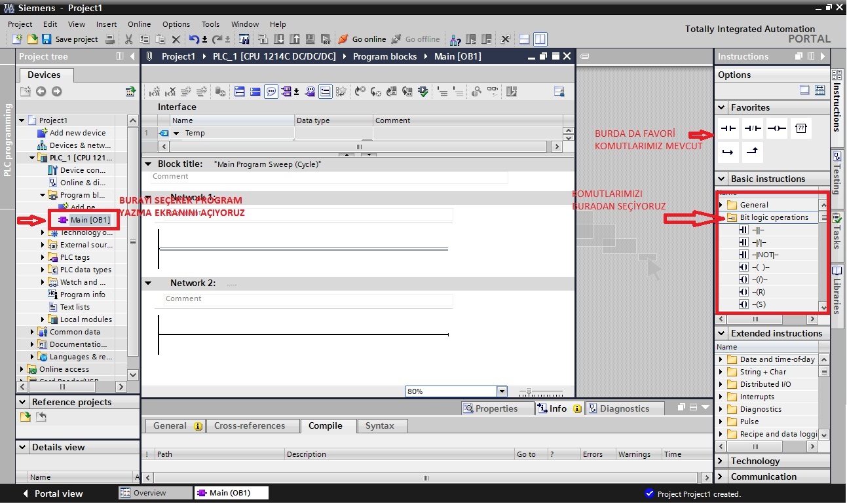Image resolution: width=847 pixels, height=504 pixels.
Task: Click the Insert network icon in editor toolbar
Action: pyautogui.click(x=154, y=92)
